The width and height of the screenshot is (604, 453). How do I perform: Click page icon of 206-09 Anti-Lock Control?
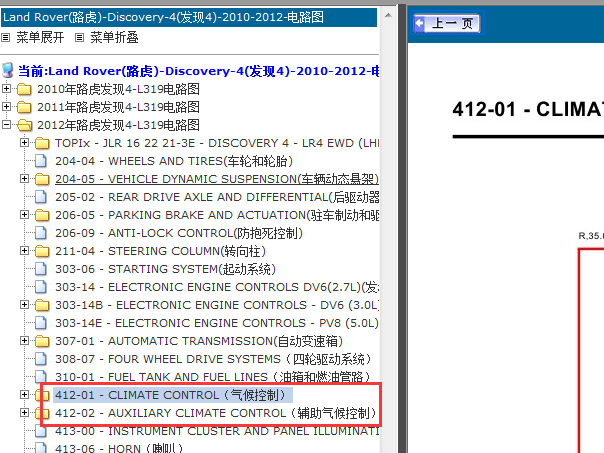tap(40, 233)
